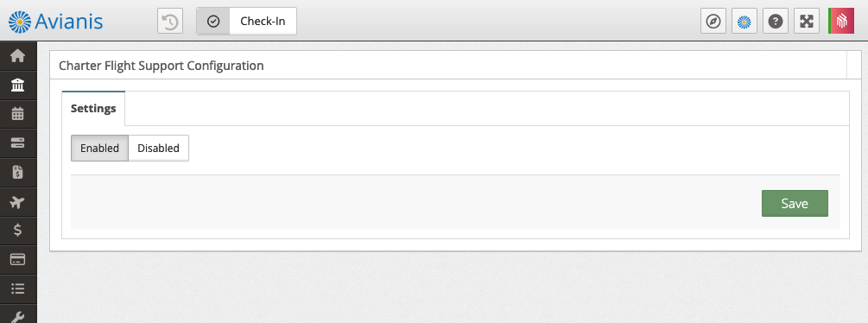Click the credit card sidebar icon

click(18, 259)
